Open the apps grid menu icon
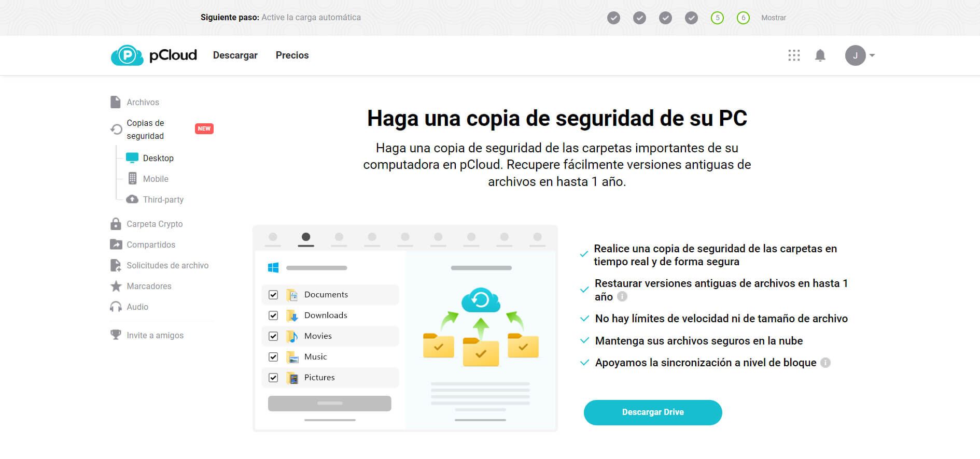Screen dimensions: 980x459 [x=794, y=55]
